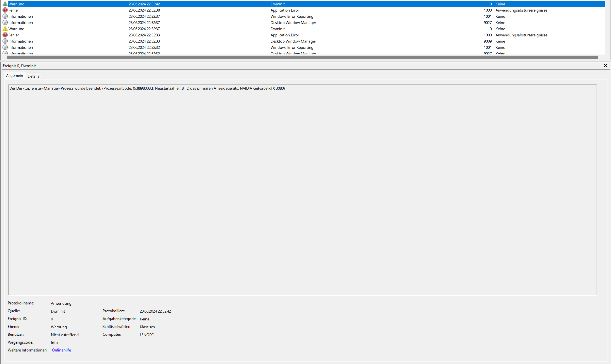Click the LENOPC computer name value
Viewport: 611px width, 364px height.
[147, 335]
